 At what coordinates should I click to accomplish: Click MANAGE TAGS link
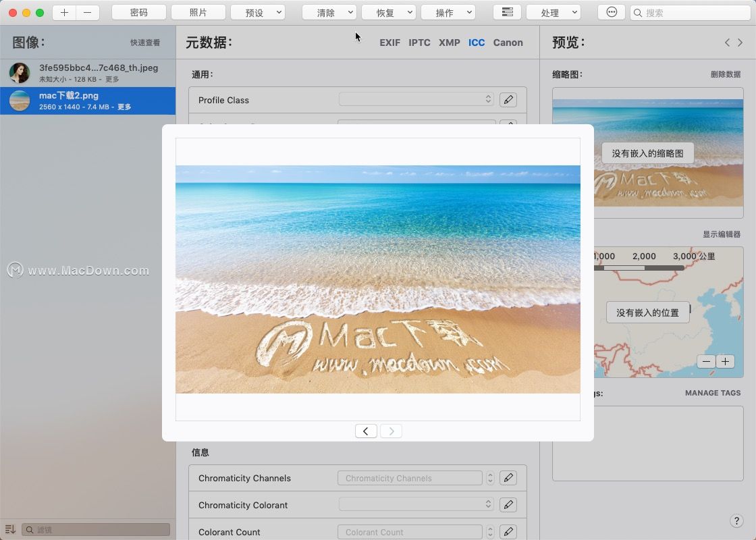713,393
